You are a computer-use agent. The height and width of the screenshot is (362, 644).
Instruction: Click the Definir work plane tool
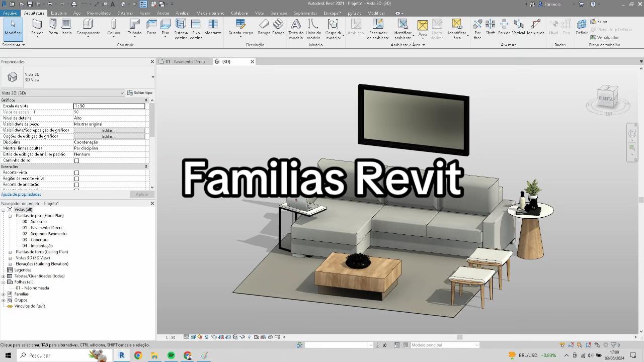tap(582, 27)
